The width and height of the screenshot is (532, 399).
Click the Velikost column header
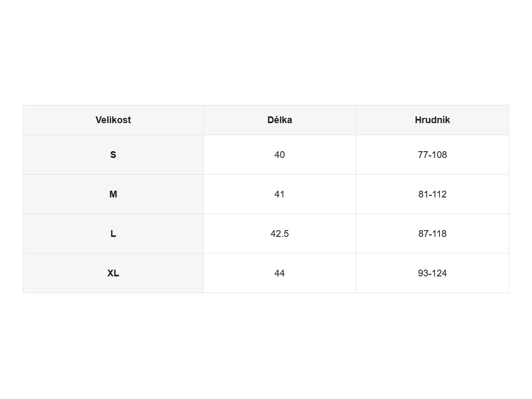[113, 120]
